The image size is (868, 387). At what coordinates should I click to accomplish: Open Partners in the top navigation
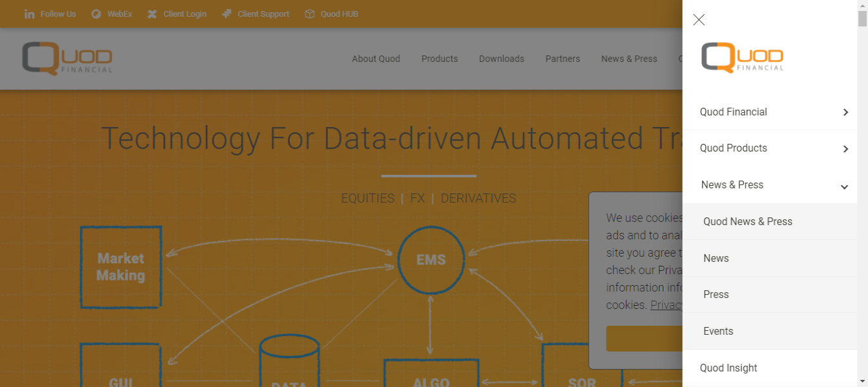(x=562, y=59)
